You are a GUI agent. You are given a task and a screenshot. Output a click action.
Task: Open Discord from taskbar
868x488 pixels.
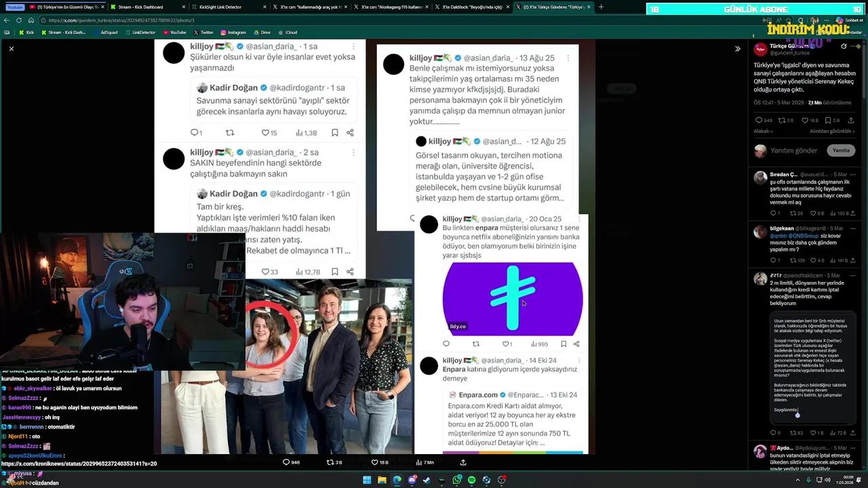pyautogui.click(x=412, y=480)
